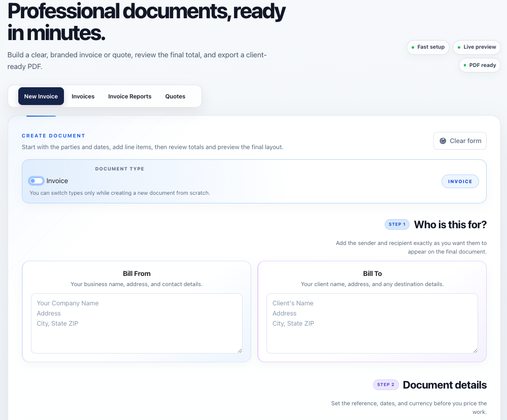Click the Fast setup pill
Viewport: 507px width, 420px height.
pos(428,47)
